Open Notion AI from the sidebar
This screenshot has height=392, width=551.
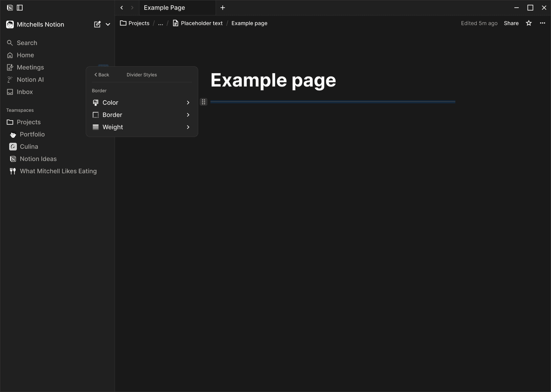(10, 79)
